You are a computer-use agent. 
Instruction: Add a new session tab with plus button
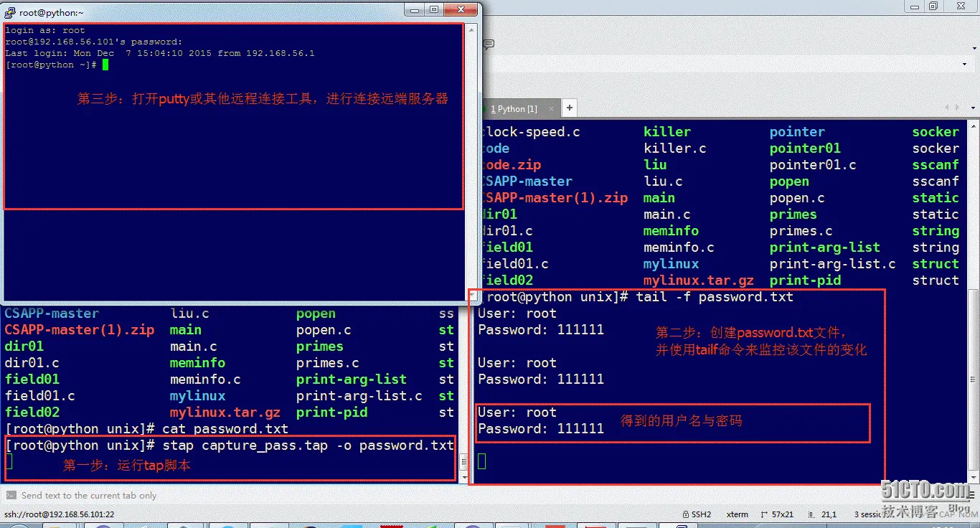pyautogui.click(x=569, y=108)
